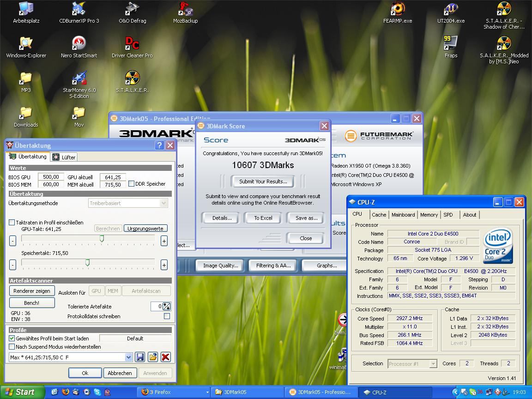The image size is (532, 399).
Task: Delete profile with red X icon
Action: click(x=166, y=357)
